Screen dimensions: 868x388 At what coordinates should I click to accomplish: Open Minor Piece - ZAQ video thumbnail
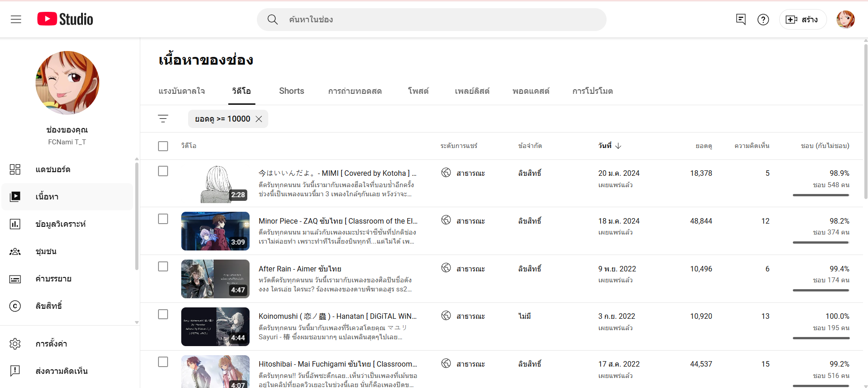click(x=215, y=231)
